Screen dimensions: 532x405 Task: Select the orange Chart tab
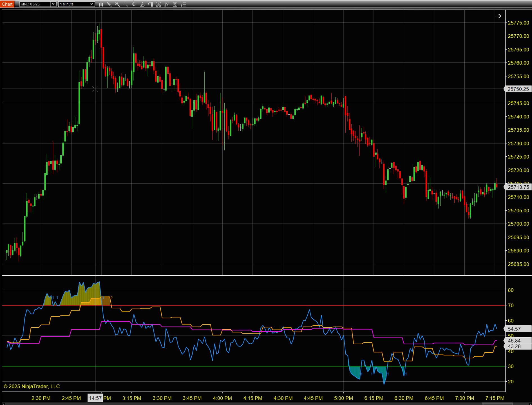[x=7, y=4]
